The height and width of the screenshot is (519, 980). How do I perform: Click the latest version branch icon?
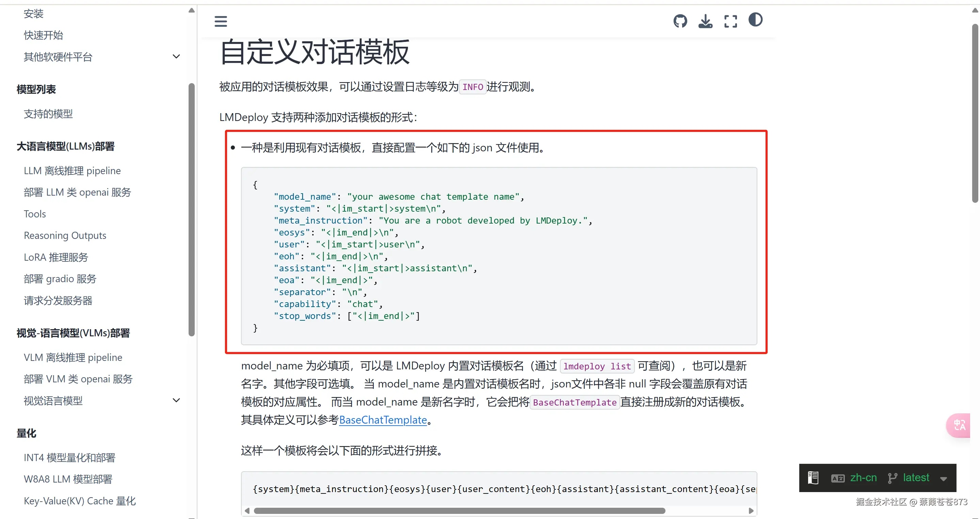pyautogui.click(x=892, y=478)
